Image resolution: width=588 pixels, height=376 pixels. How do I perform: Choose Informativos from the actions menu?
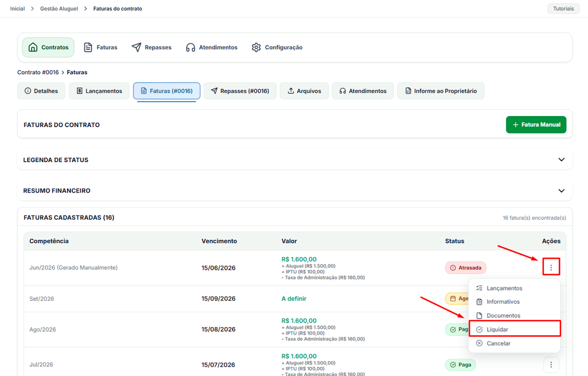(514, 302)
